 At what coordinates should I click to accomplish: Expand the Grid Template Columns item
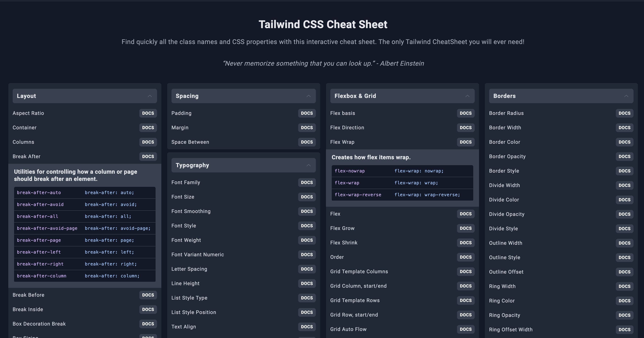coord(359,272)
